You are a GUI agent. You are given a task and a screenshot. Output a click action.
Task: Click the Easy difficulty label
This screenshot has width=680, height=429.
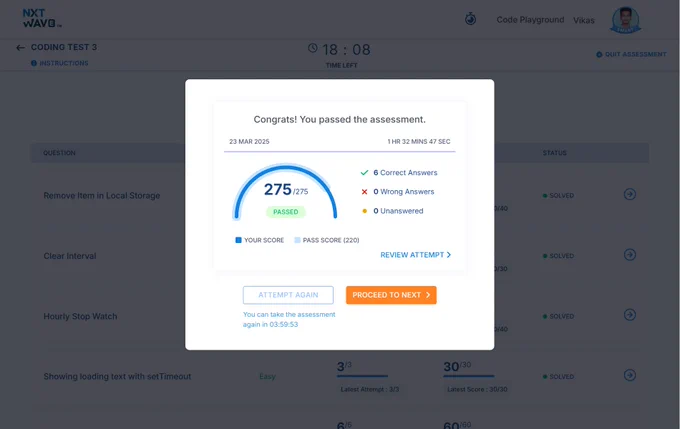pyautogui.click(x=267, y=377)
